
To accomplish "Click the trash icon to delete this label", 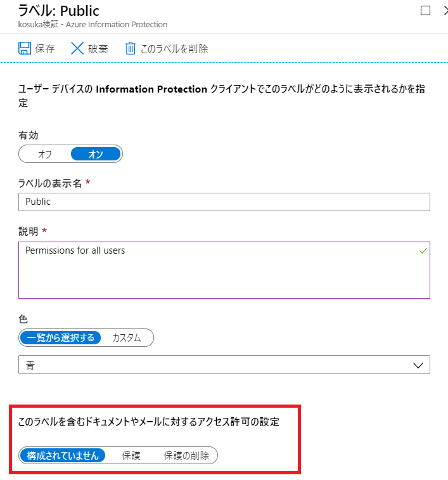I will [x=131, y=48].
